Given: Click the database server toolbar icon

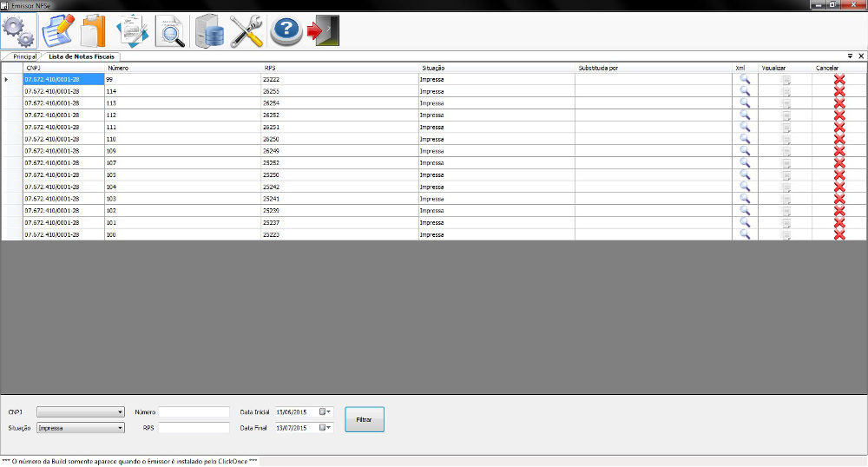Looking at the screenshot, I should click(x=210, y=30).
